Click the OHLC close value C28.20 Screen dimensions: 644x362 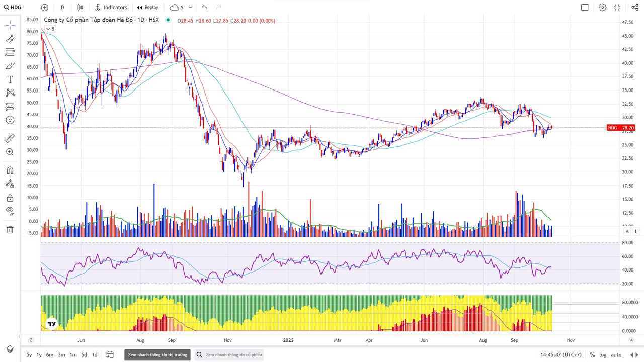pyautogui.click(x=238, y=21)
